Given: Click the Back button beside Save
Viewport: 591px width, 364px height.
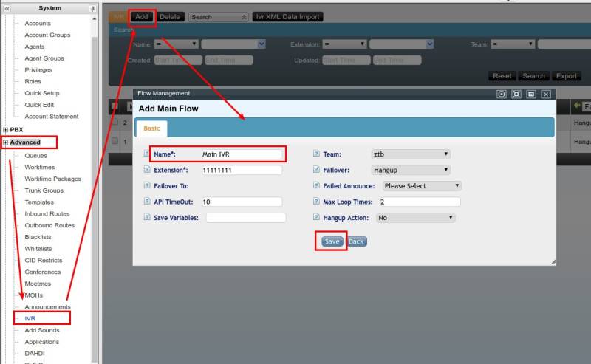Looking at the screenshot, I should [x=357, y=241].
